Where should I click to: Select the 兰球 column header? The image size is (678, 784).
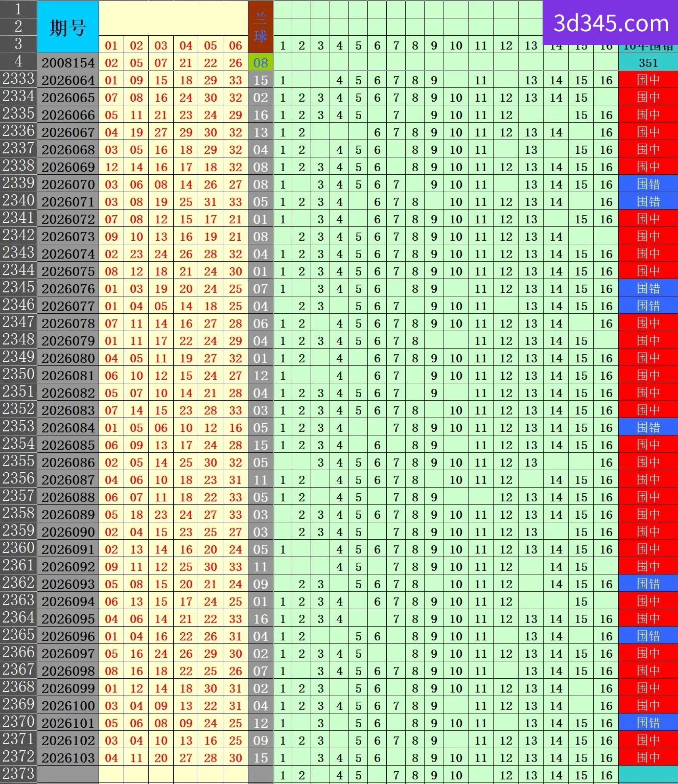(x=261, y=27)
